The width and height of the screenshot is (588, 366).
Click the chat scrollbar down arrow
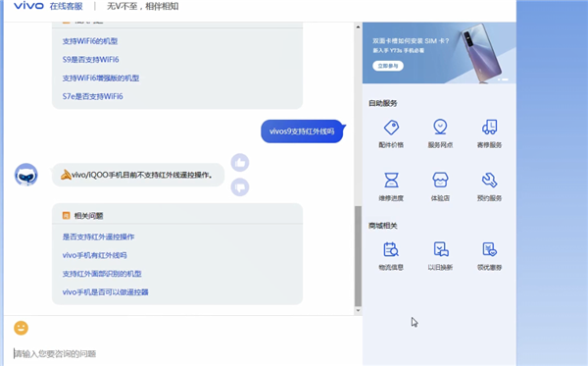358,310
